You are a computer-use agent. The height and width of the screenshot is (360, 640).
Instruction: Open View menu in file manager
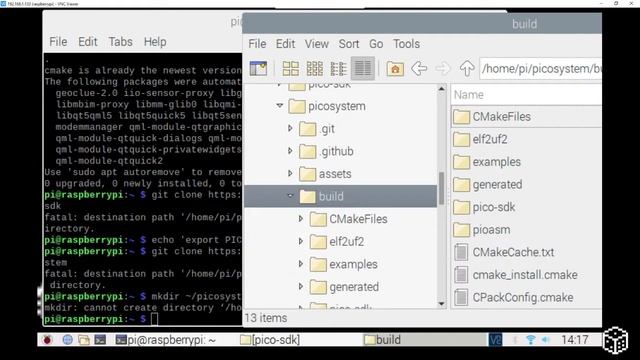(316, 44)
